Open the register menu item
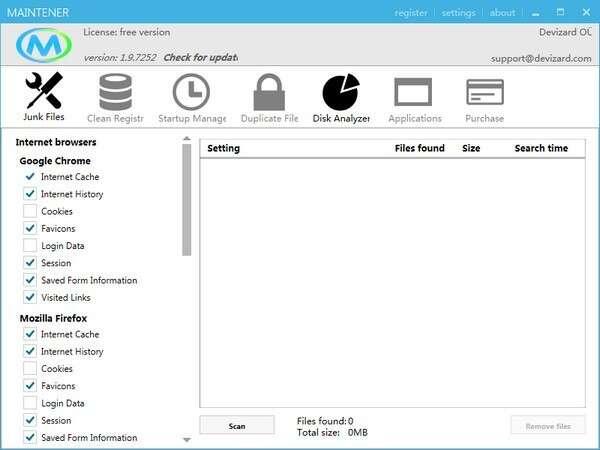Image resolution: width=600 pixels, height=450 pixels. (411, 13)
